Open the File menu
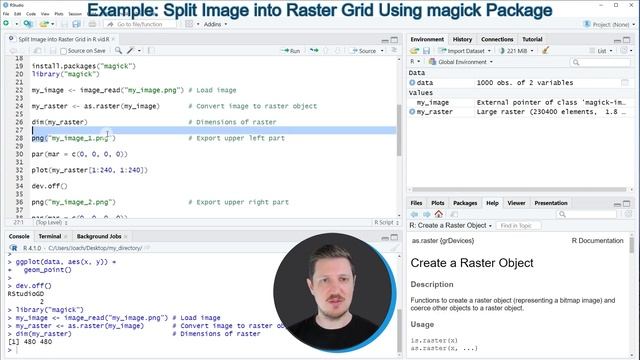Image resolution: width=640 pixels, height=360 pixels. (6, 13)
